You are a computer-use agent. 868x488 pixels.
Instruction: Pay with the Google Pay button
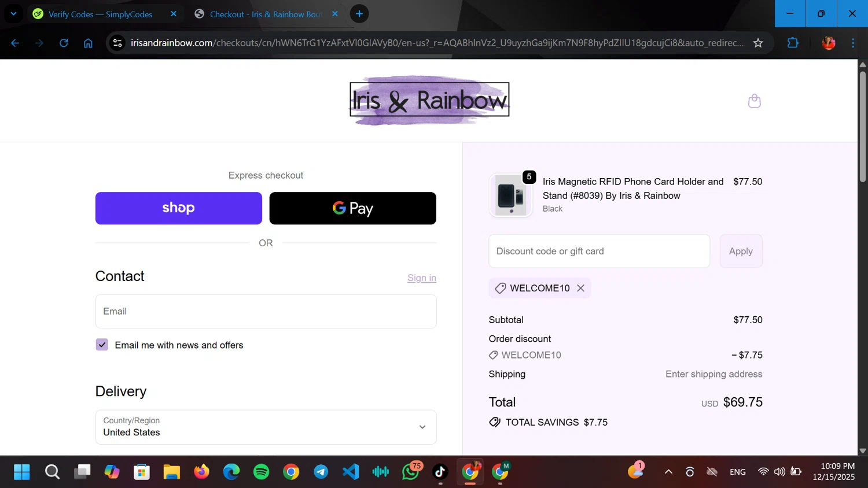tap(352, 208)
